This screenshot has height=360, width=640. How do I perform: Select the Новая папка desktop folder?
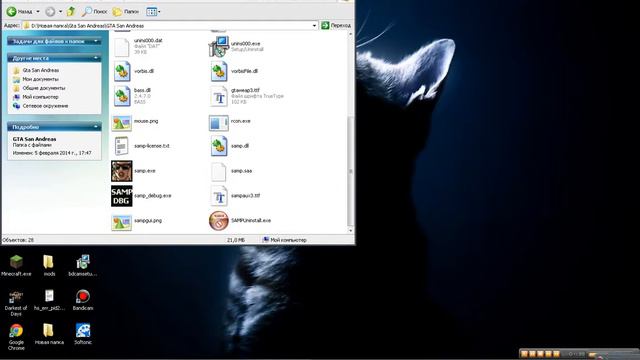pos(49,334)
